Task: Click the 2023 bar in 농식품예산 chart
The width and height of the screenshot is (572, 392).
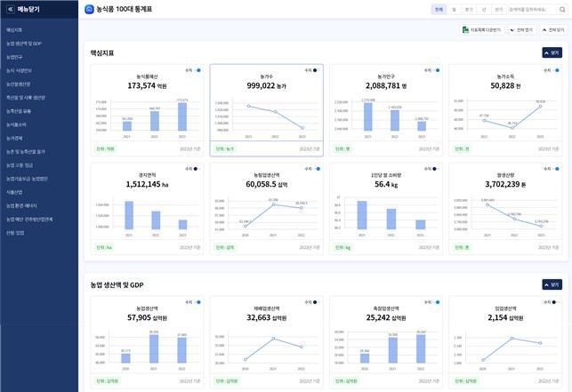Action: tap(182, 116)
